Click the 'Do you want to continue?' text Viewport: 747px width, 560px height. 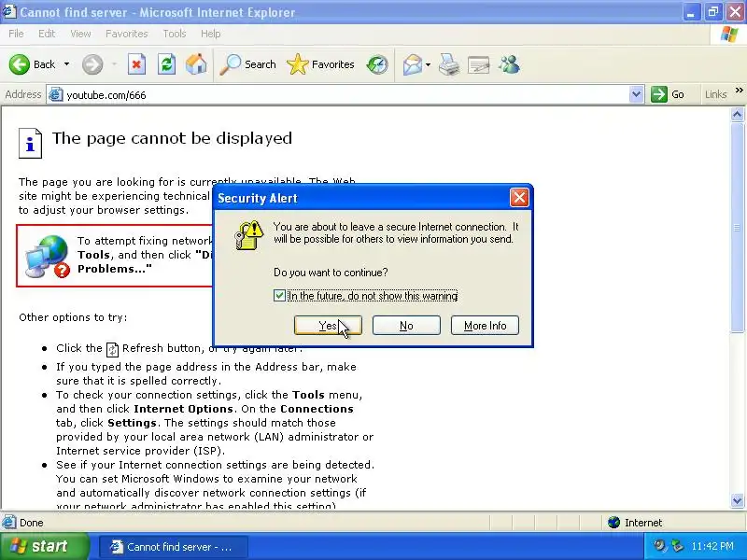click(331, 273)
